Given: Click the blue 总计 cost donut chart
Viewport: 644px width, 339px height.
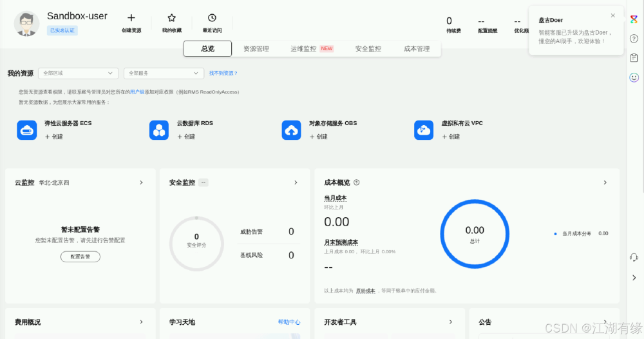Looking at the screenshot, I should click(x=475, y=234).
